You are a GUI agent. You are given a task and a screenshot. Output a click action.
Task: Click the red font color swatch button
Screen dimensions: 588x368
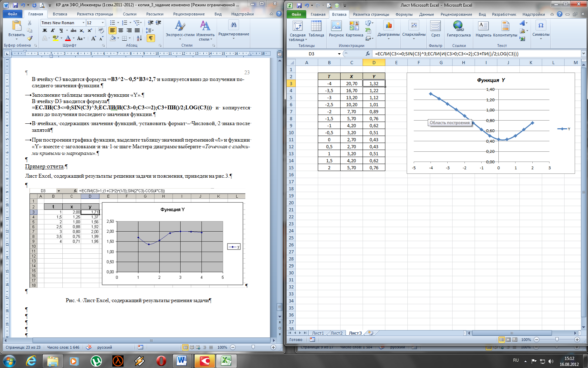pos(68,38)
